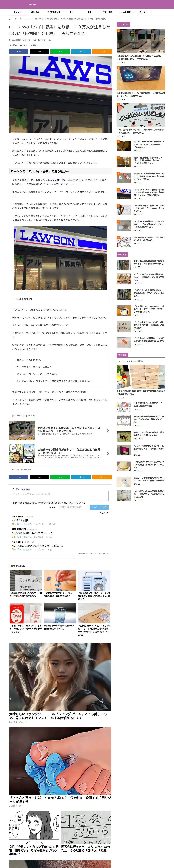
Task: Like the パ〇ンコの電飾 comment
Action: pos(13,549)
